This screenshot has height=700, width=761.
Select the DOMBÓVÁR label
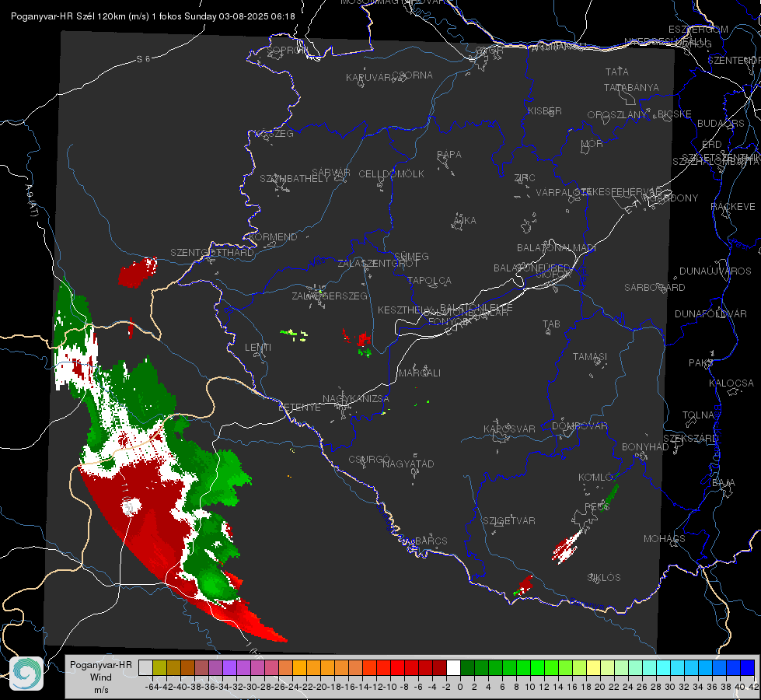(579, 425)
